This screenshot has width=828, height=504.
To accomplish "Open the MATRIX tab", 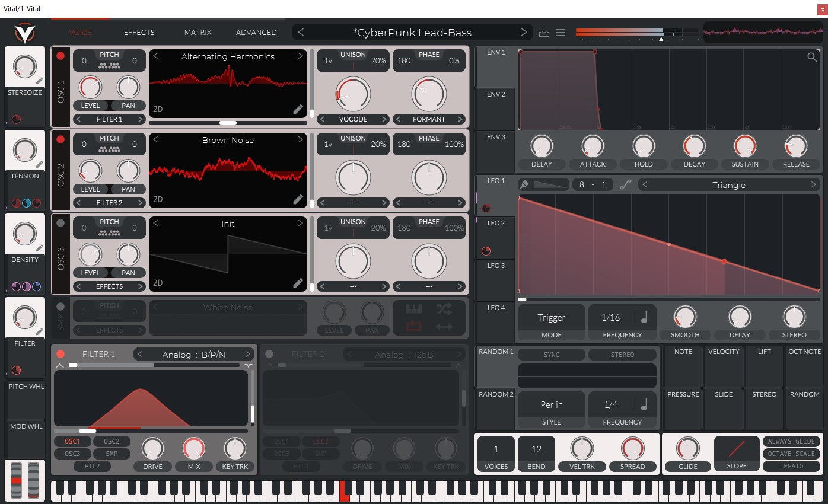I will [198, 33].
